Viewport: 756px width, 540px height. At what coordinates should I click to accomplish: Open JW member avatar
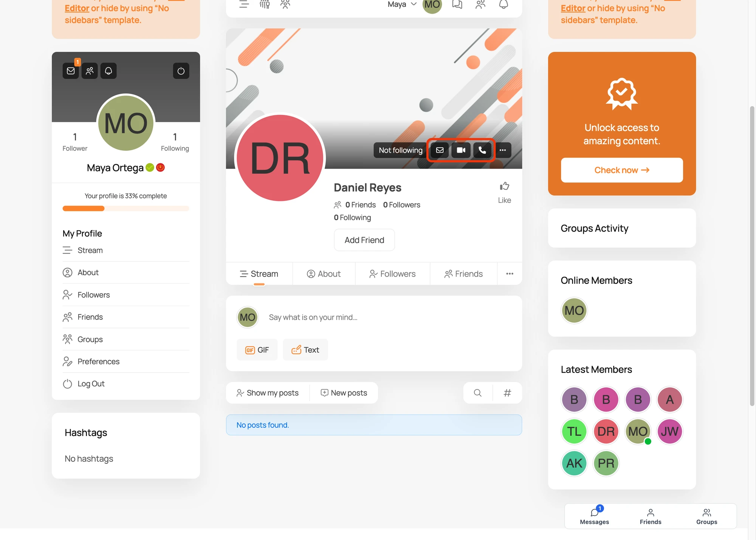pyautogui.click(x=670, y=432)
